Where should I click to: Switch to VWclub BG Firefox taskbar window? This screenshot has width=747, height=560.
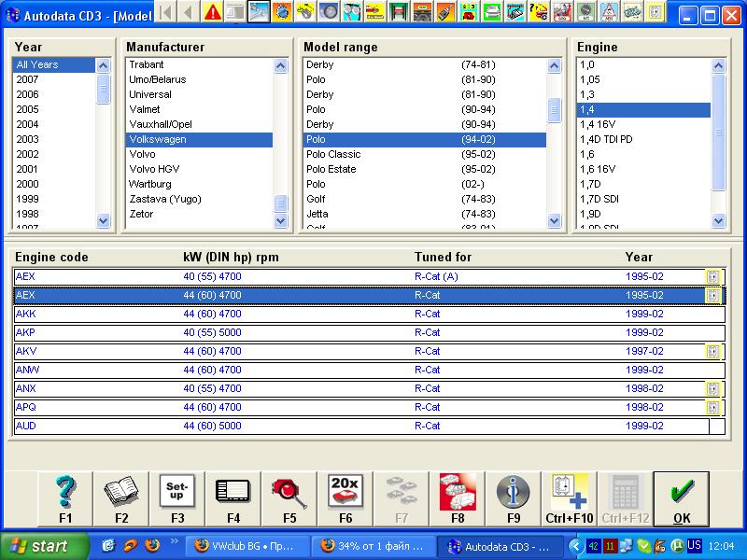(x=243, y=546)
